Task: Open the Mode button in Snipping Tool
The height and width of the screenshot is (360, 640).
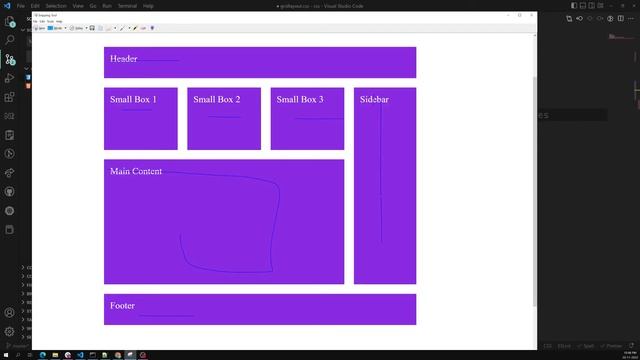Action: coord(55,28)
